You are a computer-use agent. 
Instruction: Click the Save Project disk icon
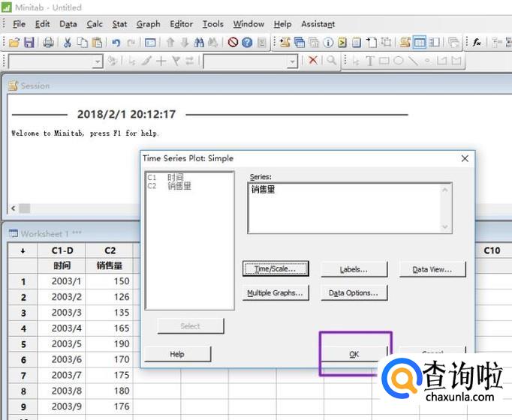click(29, 43)
